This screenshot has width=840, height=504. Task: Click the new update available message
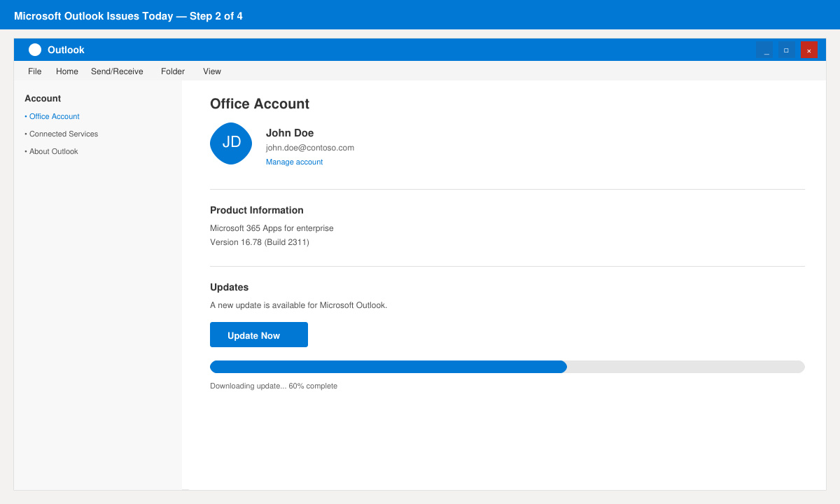tap(299, 305)
